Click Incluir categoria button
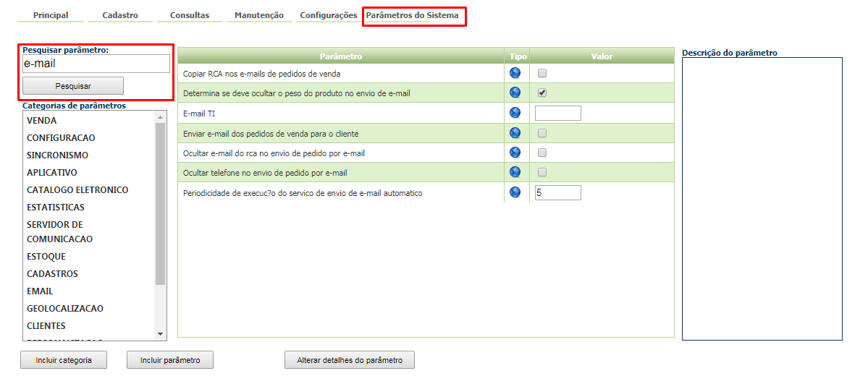This screenshot has width=868, height=376. point(64,360)
